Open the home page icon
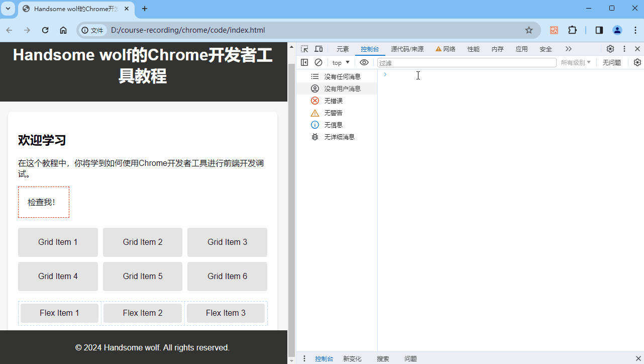The width and height of the screenshot is (644, 364). point(63,30)
